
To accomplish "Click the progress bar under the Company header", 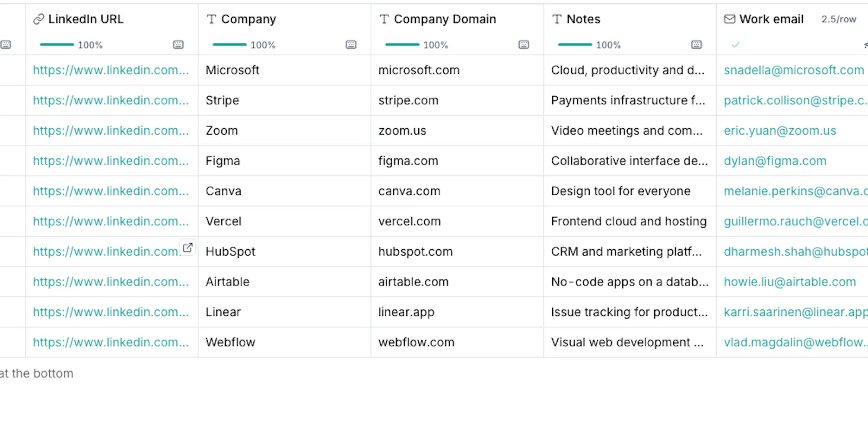I will pyautogui.click(x=229, y=45).
